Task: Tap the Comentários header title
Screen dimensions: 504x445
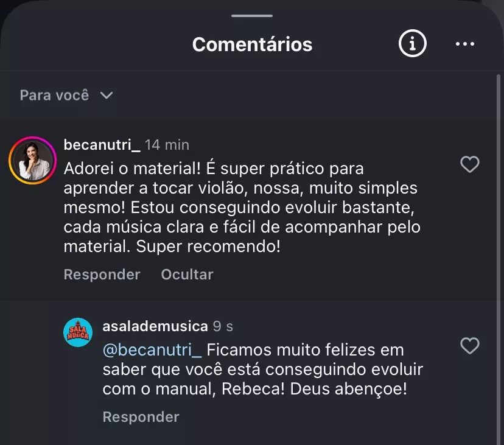Action: click(252, 44)
